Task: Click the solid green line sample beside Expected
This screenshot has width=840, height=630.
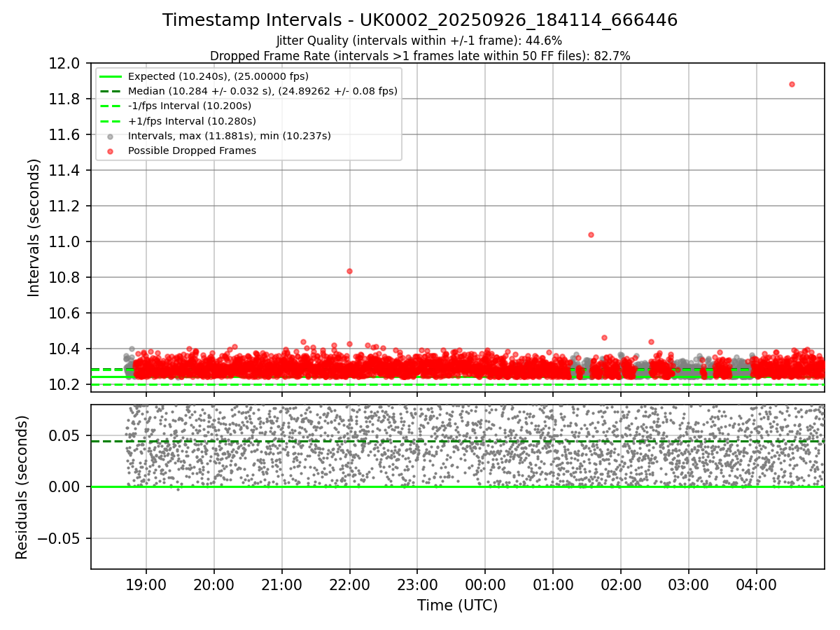Action: [110, 76]
